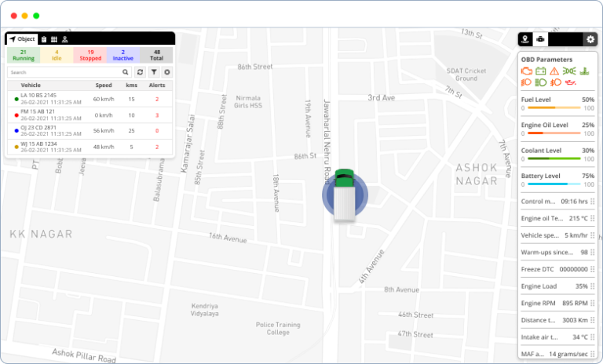Select the green battery indicator icon
The height and width of the screenshot is (364, 603).
(541, 71)
